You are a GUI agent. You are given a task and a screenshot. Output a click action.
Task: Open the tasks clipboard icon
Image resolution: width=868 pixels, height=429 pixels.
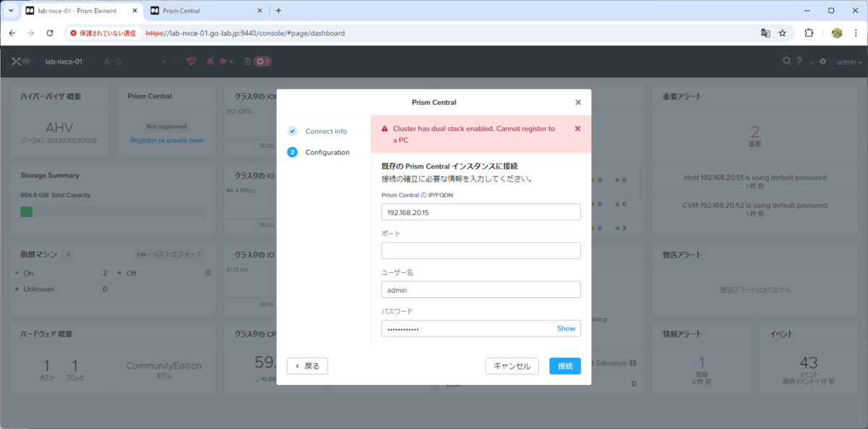pyautogui.click(x=248, y=61)
